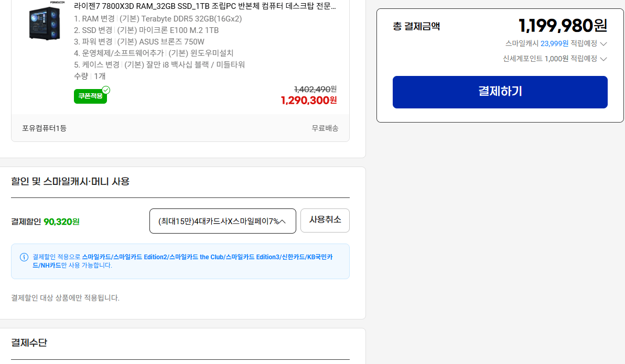Select the 결제수단 section header

(28, 342)
